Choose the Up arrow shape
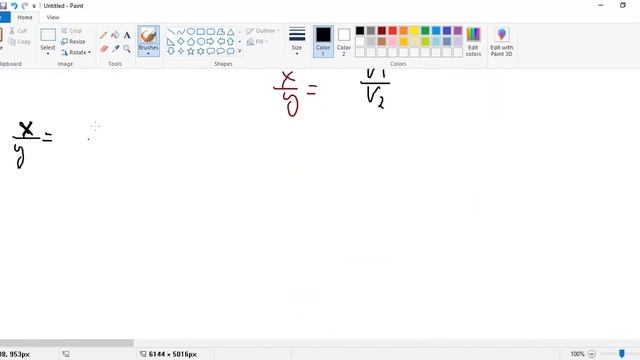 (230, 42)
